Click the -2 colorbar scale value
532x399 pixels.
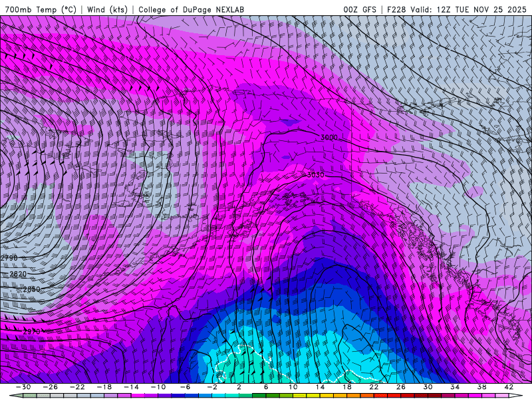coord(212,387)
